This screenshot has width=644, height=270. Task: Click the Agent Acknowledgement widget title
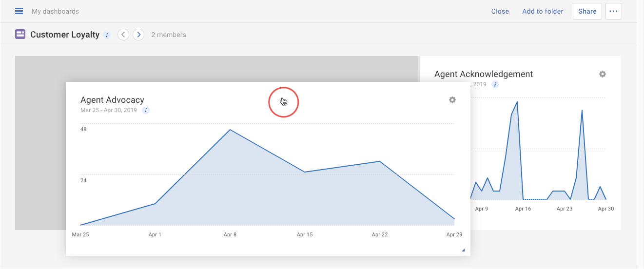484,74
